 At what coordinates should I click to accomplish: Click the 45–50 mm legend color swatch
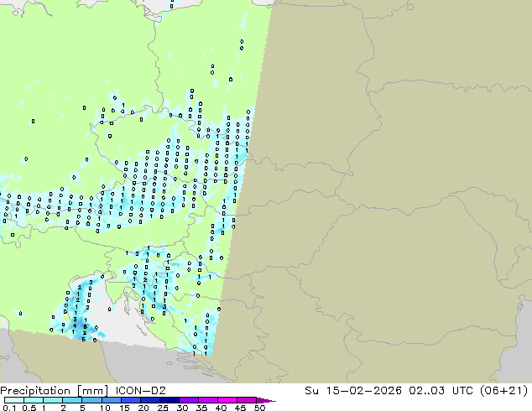[247, 400]
